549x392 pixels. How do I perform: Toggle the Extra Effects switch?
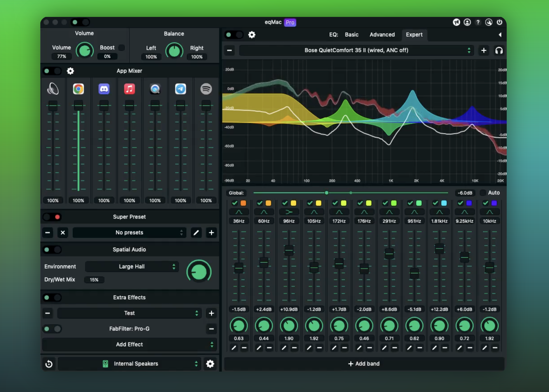click(52, 297)
